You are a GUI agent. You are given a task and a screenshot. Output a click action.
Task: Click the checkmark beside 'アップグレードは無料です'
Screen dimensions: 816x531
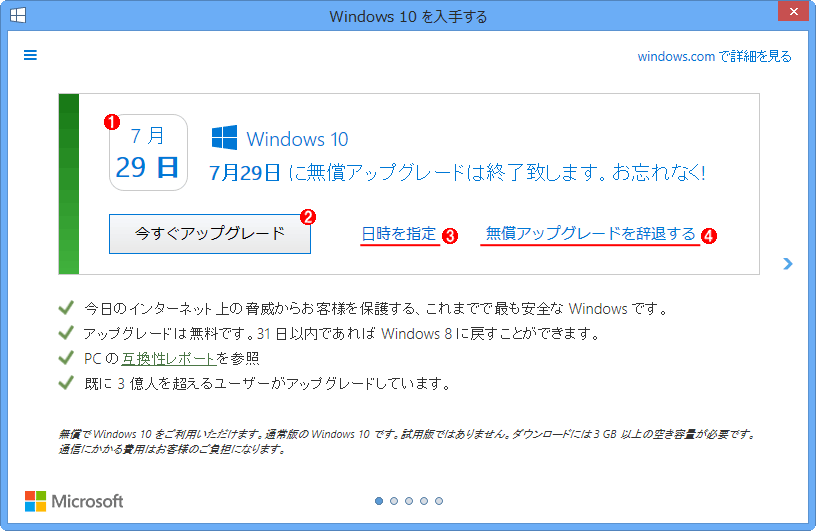pos(66,333)
